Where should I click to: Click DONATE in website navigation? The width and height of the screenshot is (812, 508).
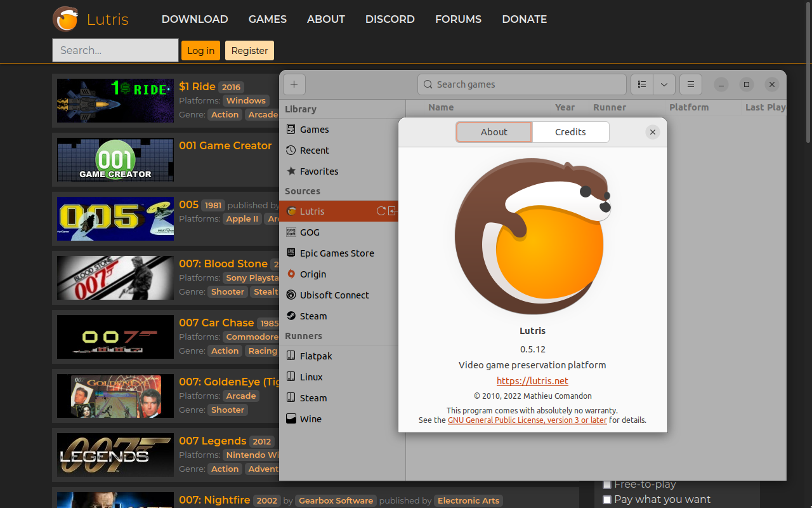525,19
